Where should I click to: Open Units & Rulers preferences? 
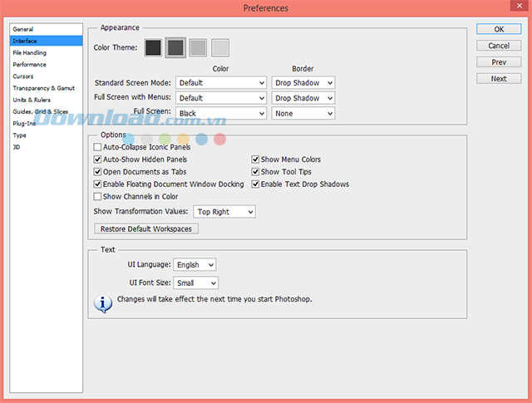click(47, 100)
